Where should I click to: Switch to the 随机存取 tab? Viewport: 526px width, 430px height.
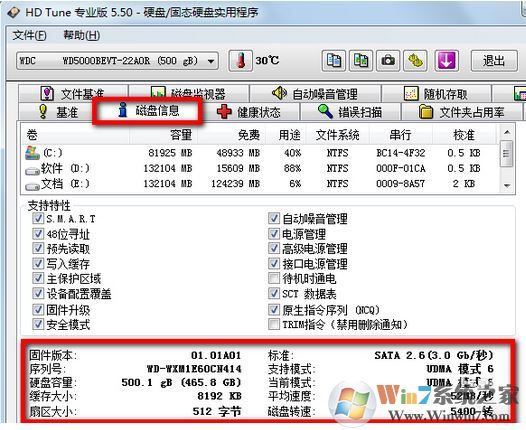click(436, 94)
